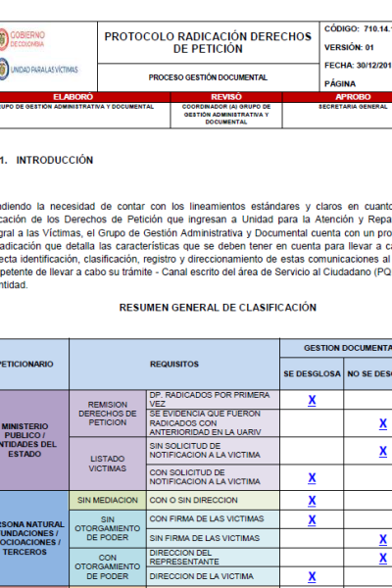This screenshot has width=392, height=588.
Task: Click X link in DIRECCION DE LA VICTIMA row
Action: [312, 576]
